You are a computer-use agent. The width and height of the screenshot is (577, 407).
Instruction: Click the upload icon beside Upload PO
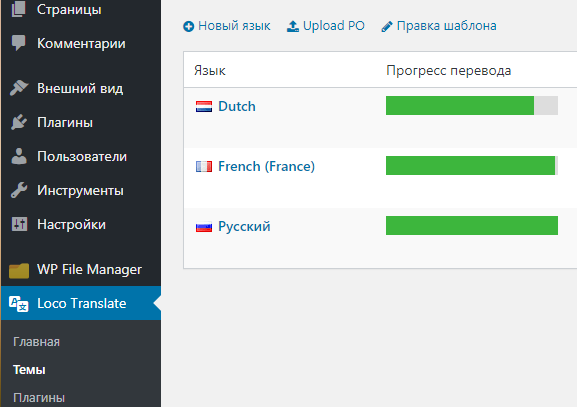293,26
